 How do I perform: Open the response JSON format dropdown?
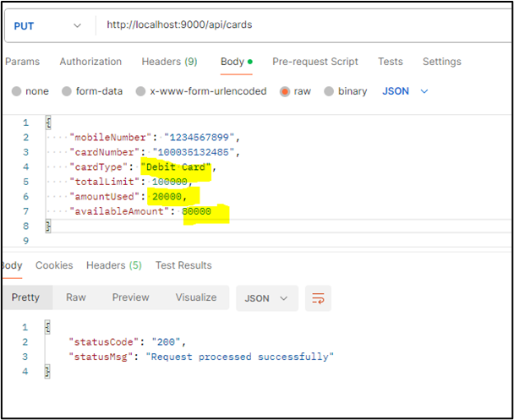point(266,298)
